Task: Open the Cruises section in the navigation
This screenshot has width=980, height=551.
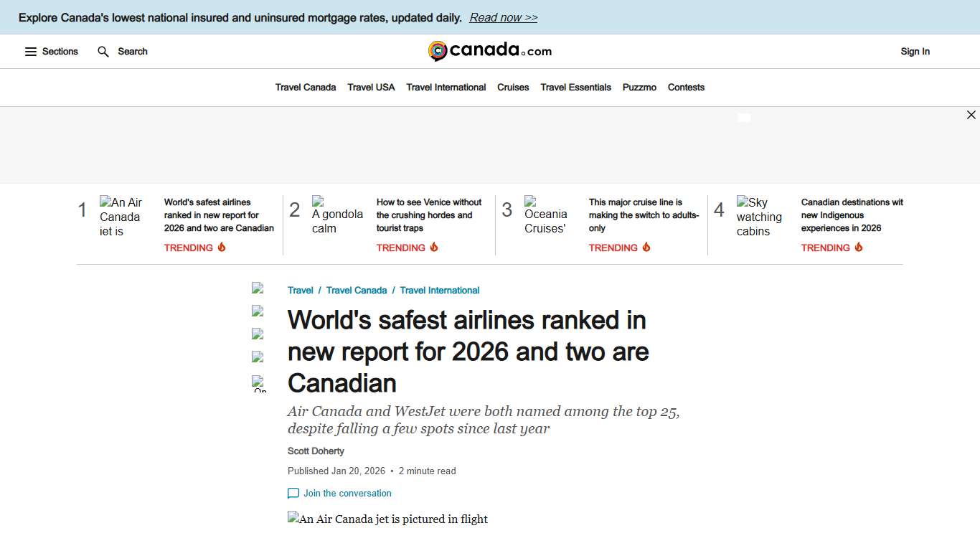Action: coord(513,87)
